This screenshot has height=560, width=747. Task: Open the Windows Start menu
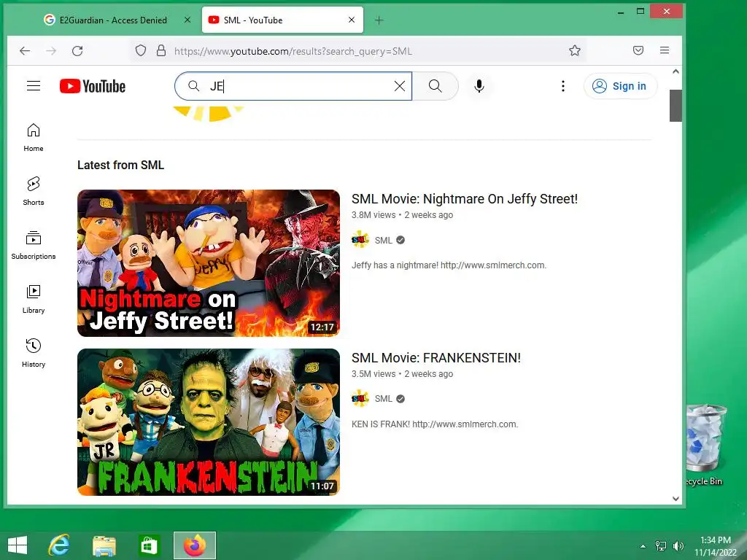click(18, 545)
